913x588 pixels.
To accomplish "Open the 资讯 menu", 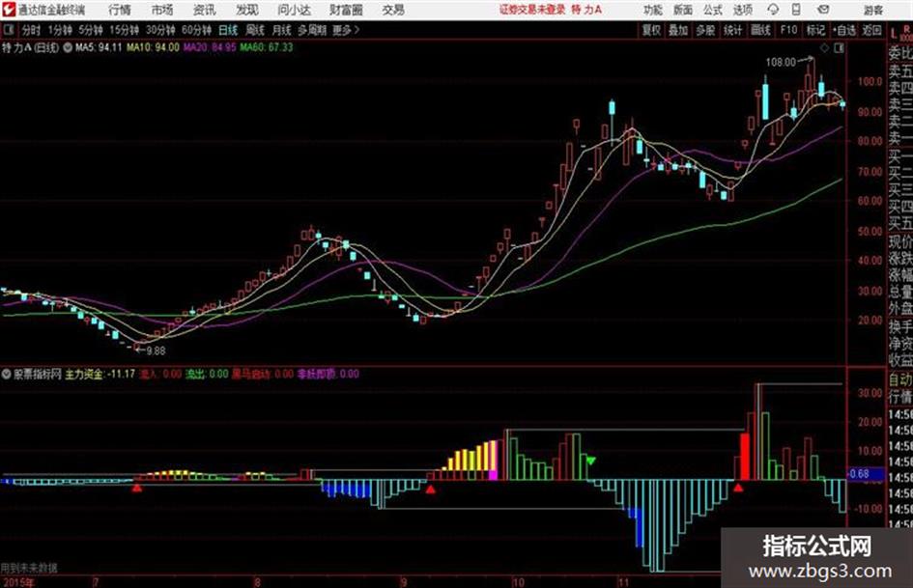I will click(x=204, y=10).
